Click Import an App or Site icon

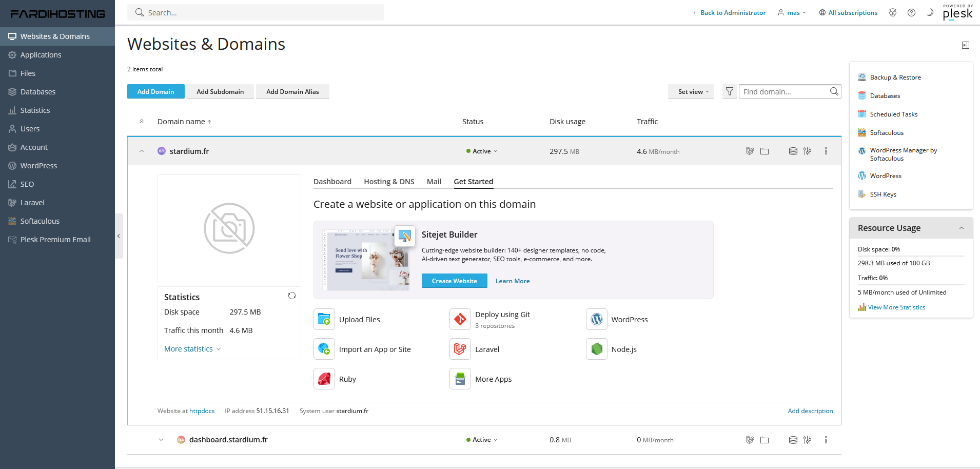324,349
